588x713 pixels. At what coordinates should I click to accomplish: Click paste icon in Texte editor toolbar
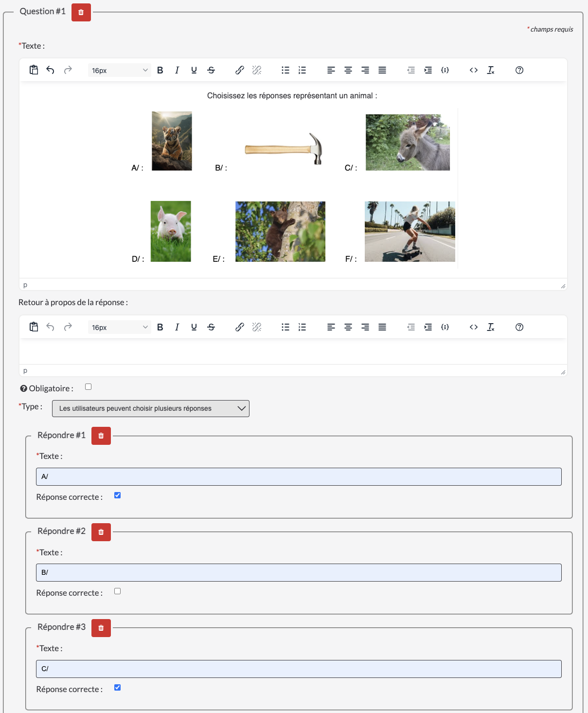(34, 70)
